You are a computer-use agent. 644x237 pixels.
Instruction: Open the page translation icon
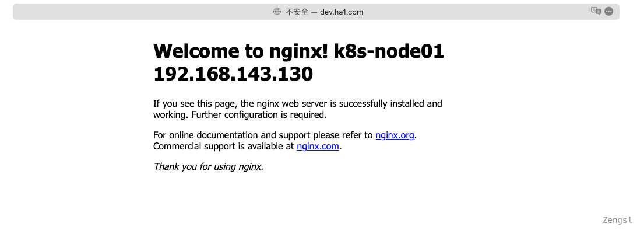[596, 11]
